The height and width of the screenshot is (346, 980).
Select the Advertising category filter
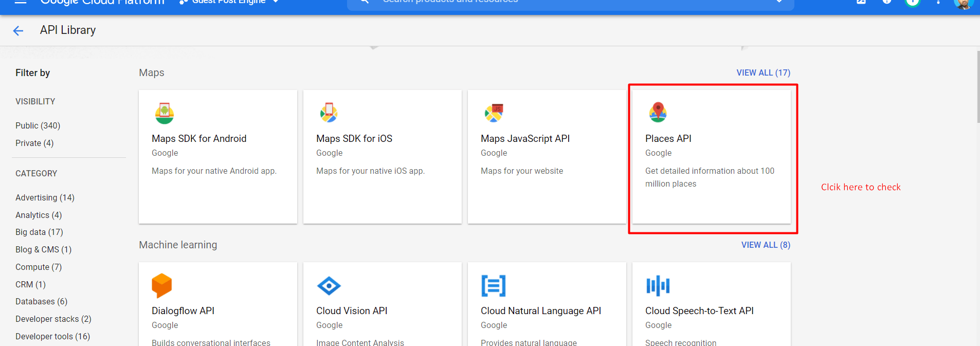pos(45,197)
